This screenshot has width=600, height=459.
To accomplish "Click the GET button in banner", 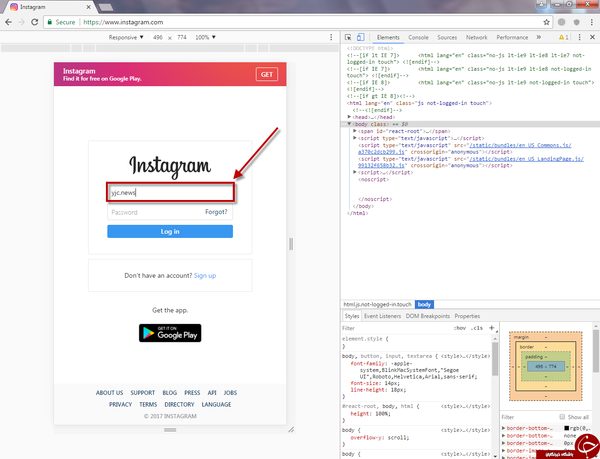I will click(267, 74).
